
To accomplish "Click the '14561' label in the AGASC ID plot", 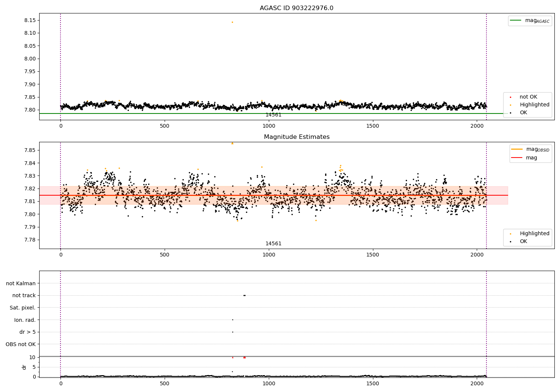I will [273, 115].
